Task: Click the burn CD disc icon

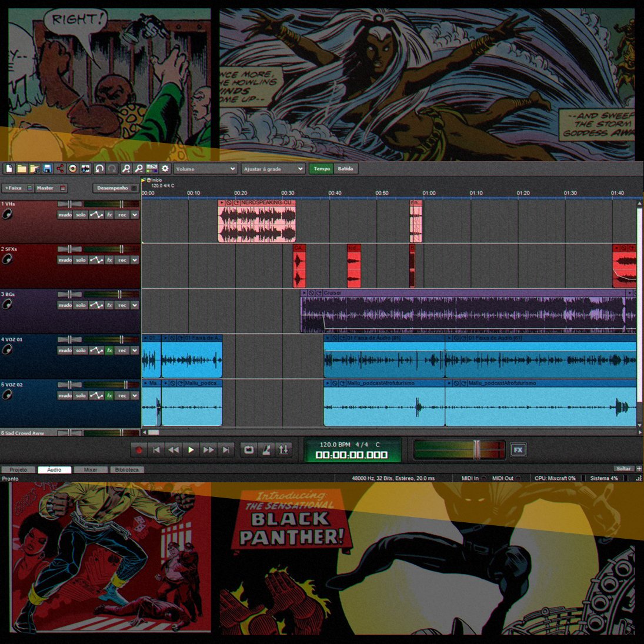Action: click(73, 169)
